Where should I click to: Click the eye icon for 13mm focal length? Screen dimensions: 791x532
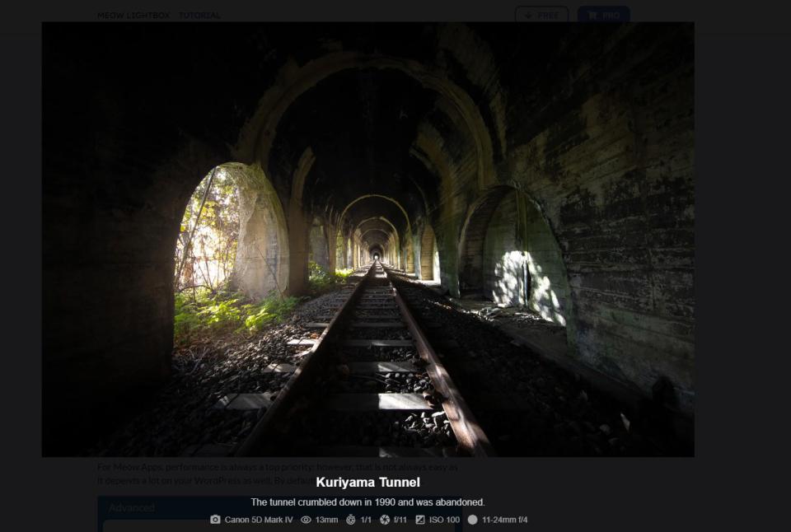(306, 520)
